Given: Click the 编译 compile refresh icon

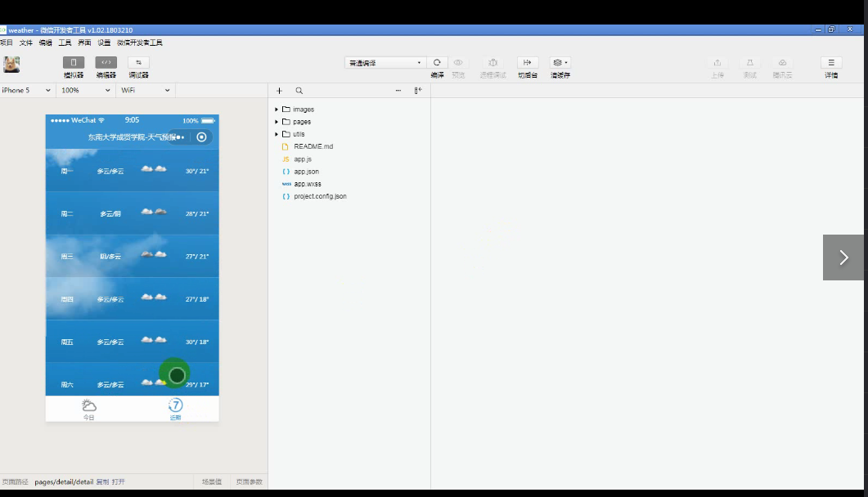Looking at the screenshot, I should (x=437, y=62).
